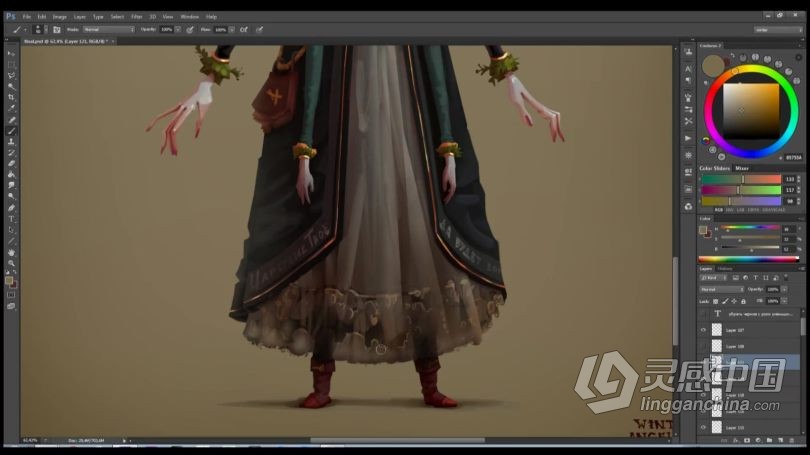Viewport: 810px width, 455px height.
Task: Open the Brush panel toggle icon
Action: pyautogui.click(x=57, y=29)
